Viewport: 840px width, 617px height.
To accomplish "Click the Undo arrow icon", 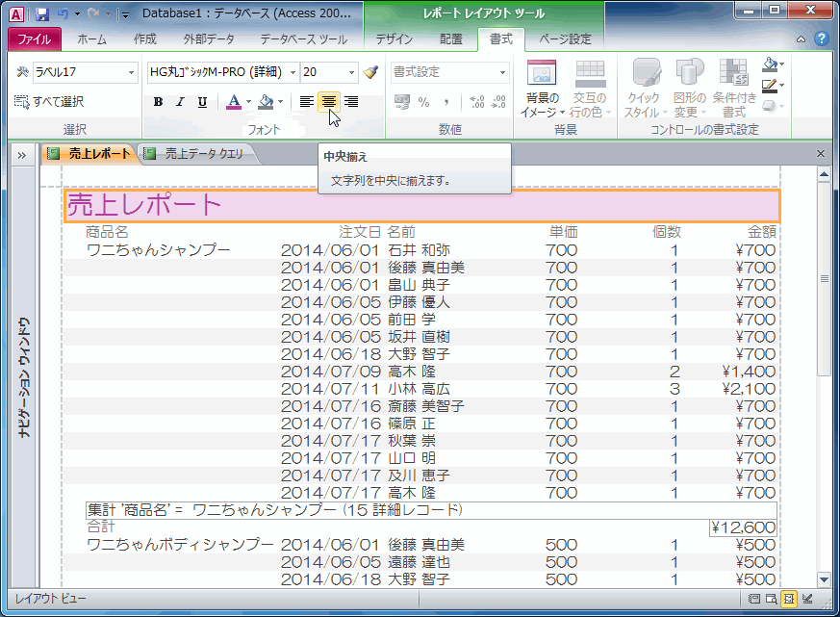I will click(64, 13).
